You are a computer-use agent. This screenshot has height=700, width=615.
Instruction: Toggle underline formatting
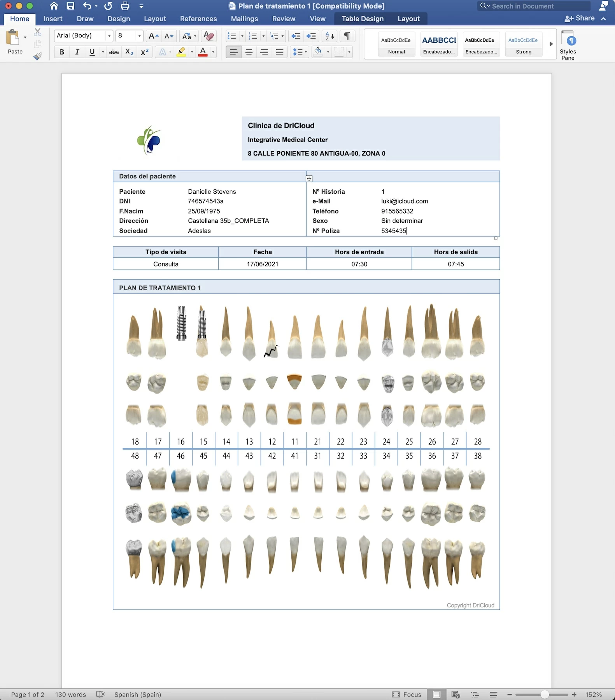pos(92,52)
